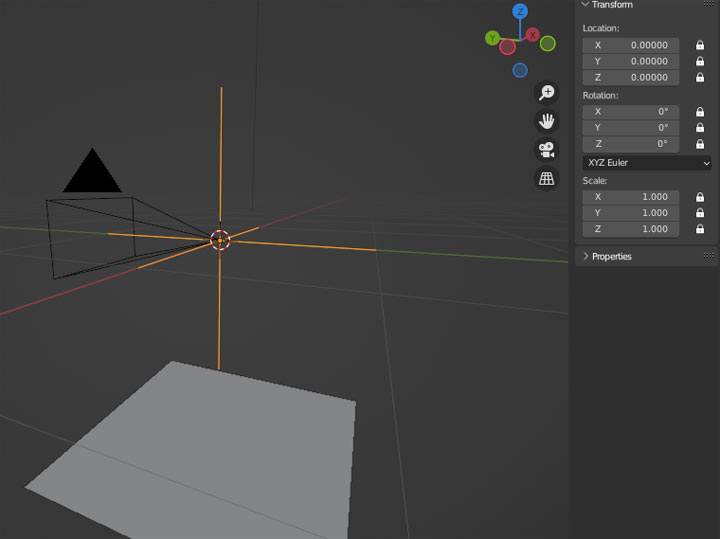Toggle lock for Scale Y
Screen dimensions: 720x539
coord(700,213)
